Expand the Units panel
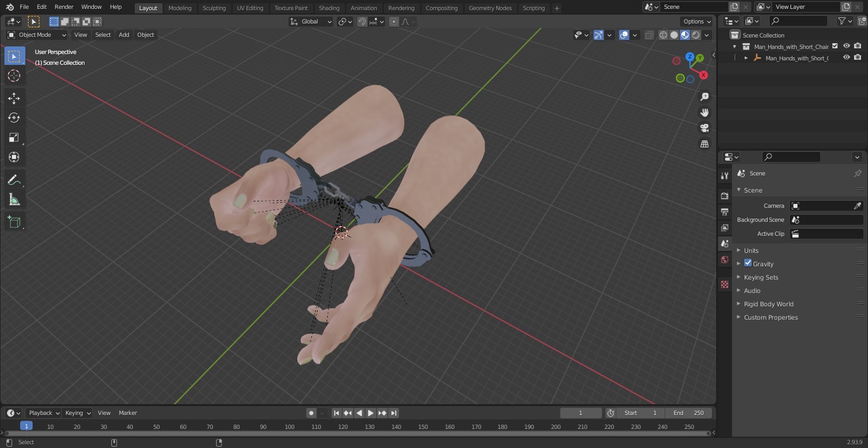This screenshot has height=448, width=868. tap(751, 250)
